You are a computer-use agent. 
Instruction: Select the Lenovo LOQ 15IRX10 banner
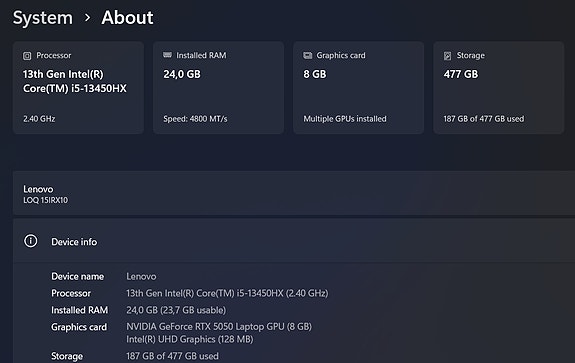pyautogui.click(x=294, y=193)
